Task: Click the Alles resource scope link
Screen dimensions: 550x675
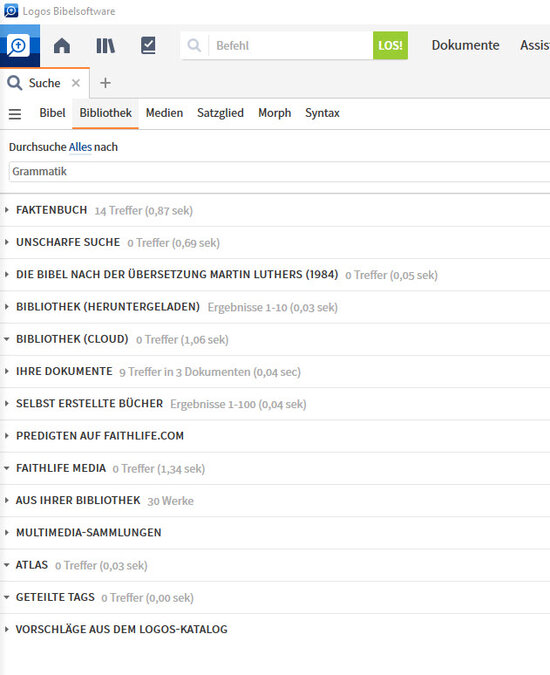Action: coord(80,147)
